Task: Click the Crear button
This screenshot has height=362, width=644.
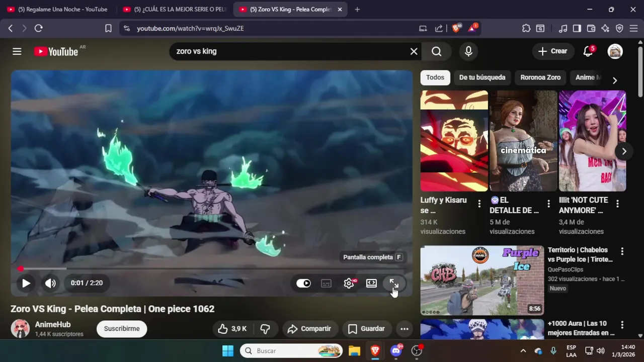Action: (552, 51)
